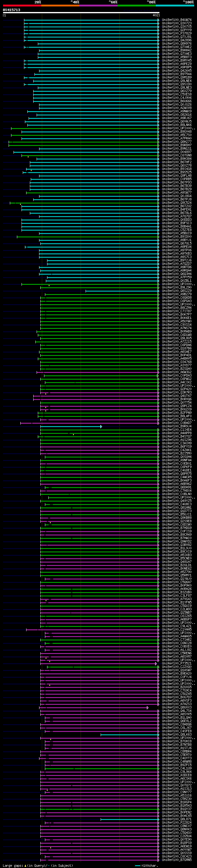Select hit UniRef100_Q8H976
The height and width of the screenshot is (868, 197).
pos(177,43)
